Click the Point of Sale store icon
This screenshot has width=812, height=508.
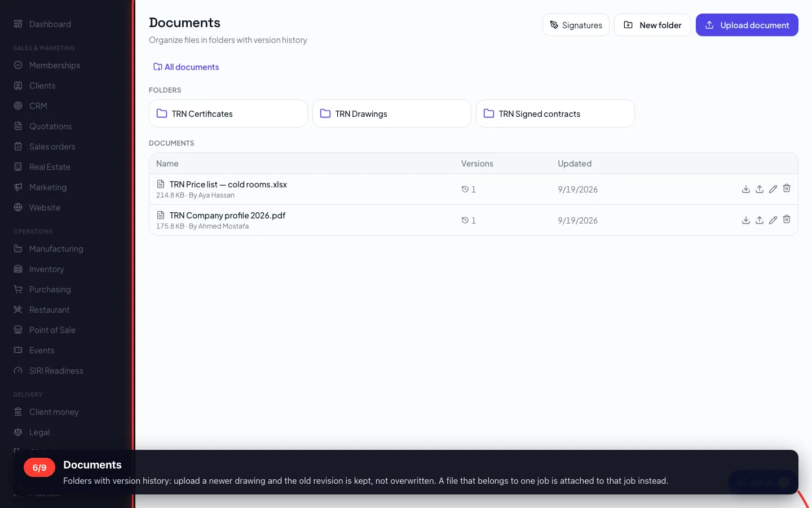(x=18, y=330)
